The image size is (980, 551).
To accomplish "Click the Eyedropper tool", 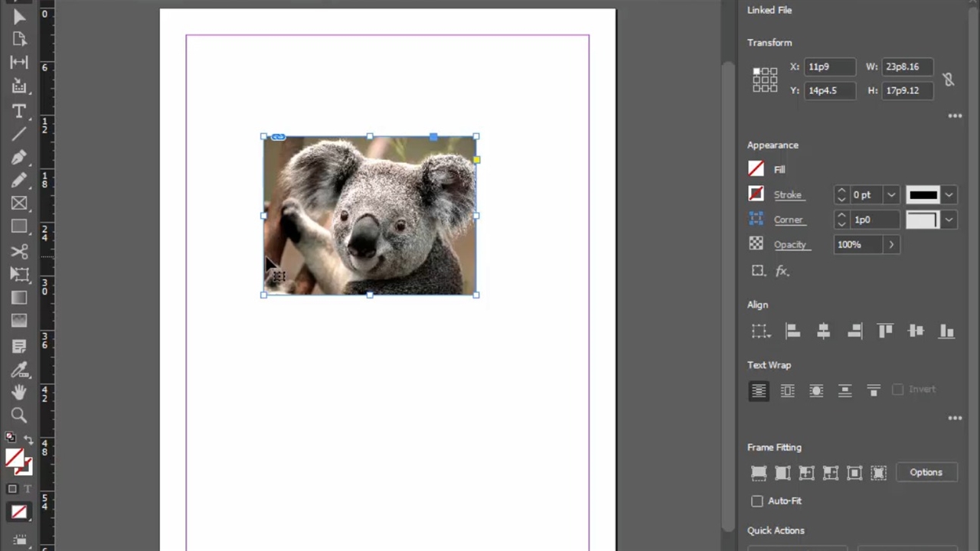I will click(x=19, y=369).
